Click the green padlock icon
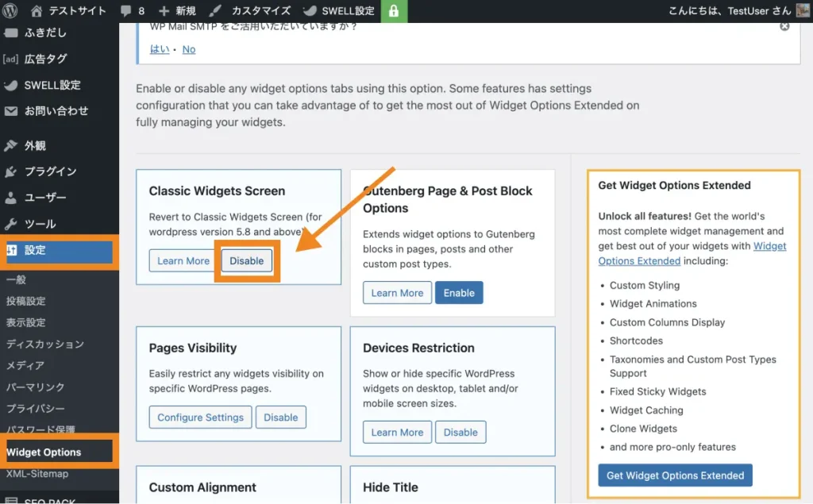Viewport: 813px width, 504px height. pyautogui.click(x=393, y=11)
